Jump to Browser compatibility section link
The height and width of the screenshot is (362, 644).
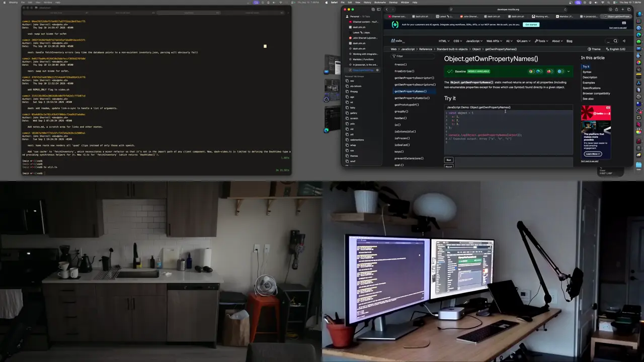[x=596, y=94]
